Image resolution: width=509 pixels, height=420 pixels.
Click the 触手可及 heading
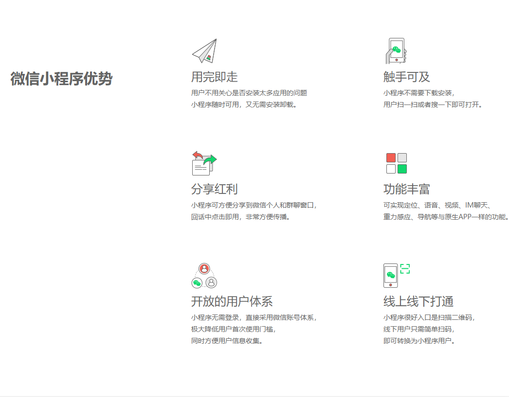406,77
